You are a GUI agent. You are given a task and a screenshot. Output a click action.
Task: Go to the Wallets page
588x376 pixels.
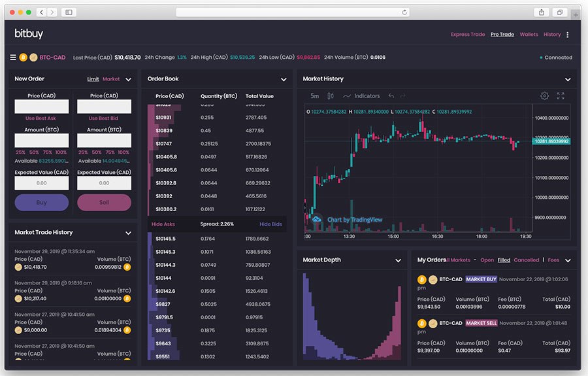click(529, 35)
